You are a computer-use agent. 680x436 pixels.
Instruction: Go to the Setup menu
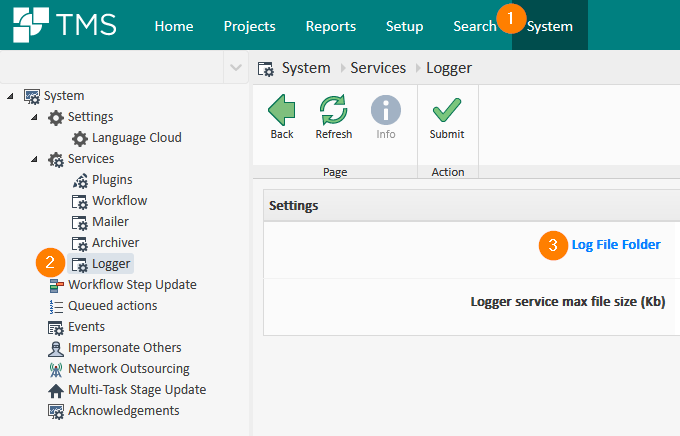404,26
